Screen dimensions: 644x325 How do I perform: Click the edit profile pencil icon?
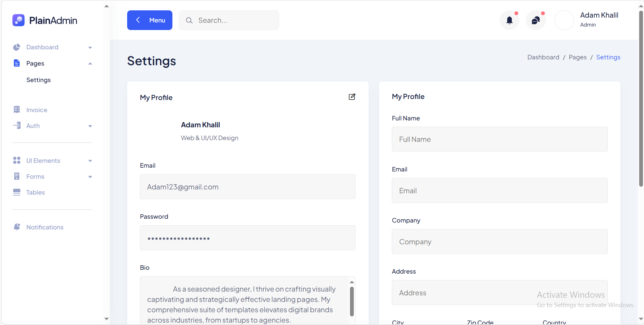point(352,97)
